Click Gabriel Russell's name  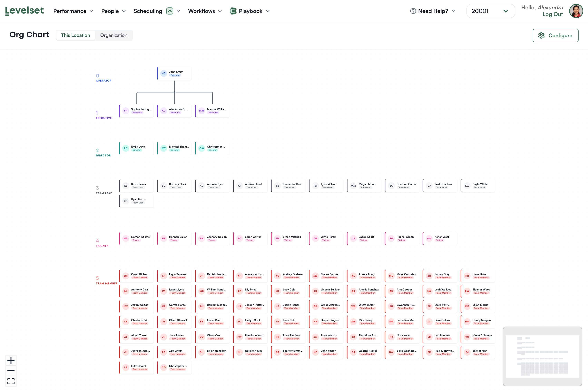click(368, 350)
